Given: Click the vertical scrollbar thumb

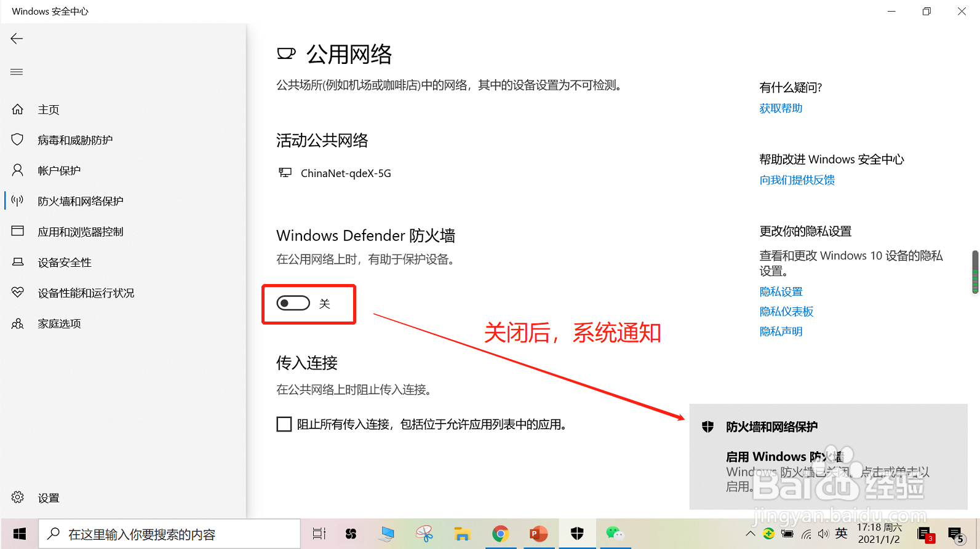Looking at the screenshot, I should coord(975,272).
